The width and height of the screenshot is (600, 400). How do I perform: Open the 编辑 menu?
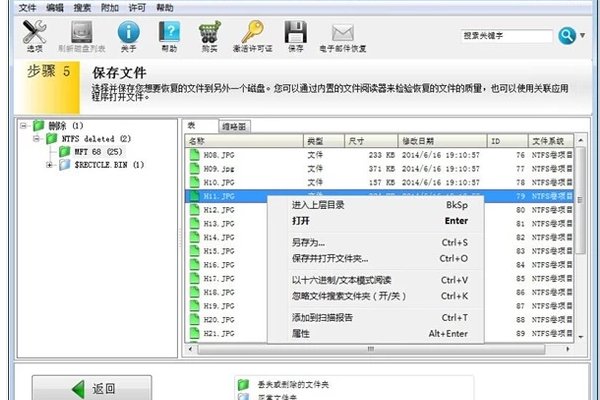55,8
